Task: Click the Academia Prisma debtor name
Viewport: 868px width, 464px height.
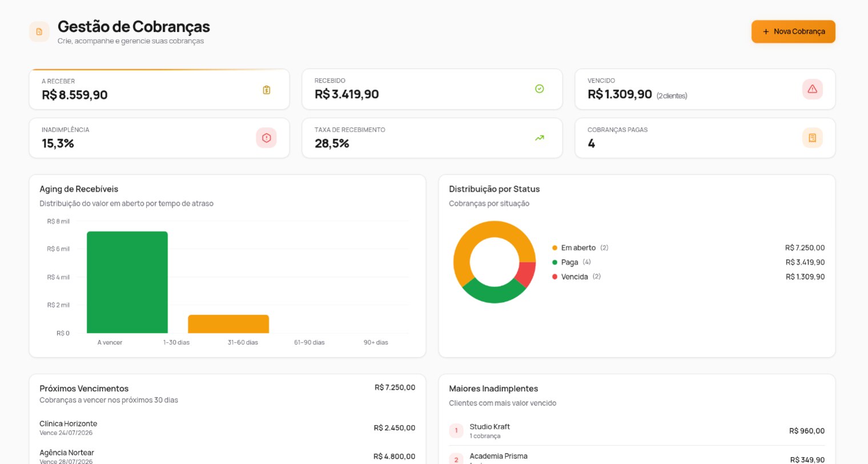Action: click(x=499, y=456)
